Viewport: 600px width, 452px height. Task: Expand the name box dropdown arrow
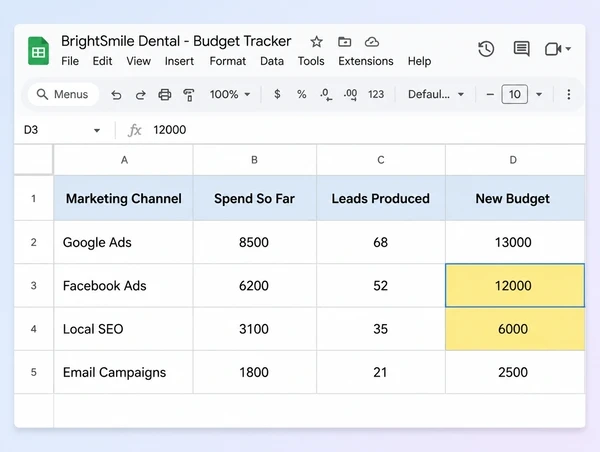(97, 131)
